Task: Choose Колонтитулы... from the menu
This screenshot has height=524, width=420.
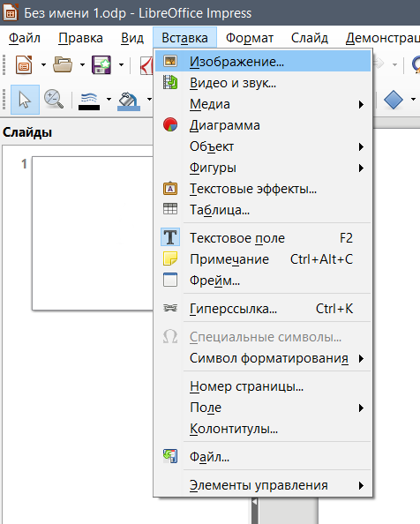Action: tap(263, 429)
